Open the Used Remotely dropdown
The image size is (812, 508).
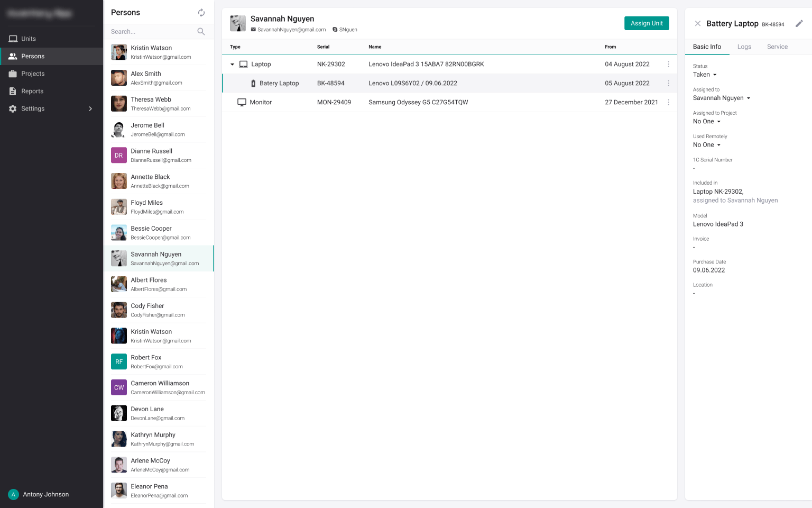click(707, 144)
